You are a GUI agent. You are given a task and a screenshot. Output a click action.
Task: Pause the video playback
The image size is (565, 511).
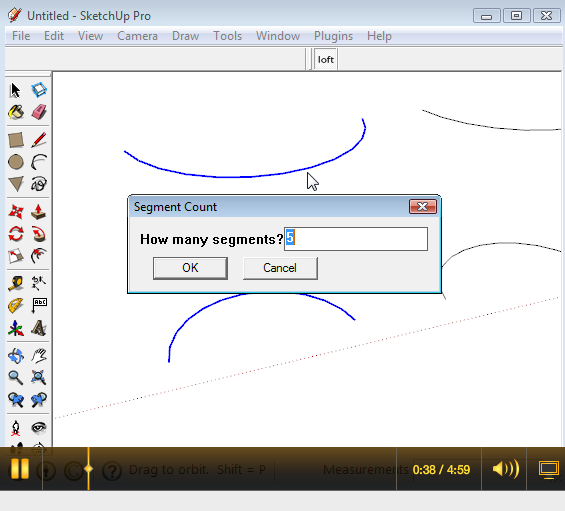(19, 469)
